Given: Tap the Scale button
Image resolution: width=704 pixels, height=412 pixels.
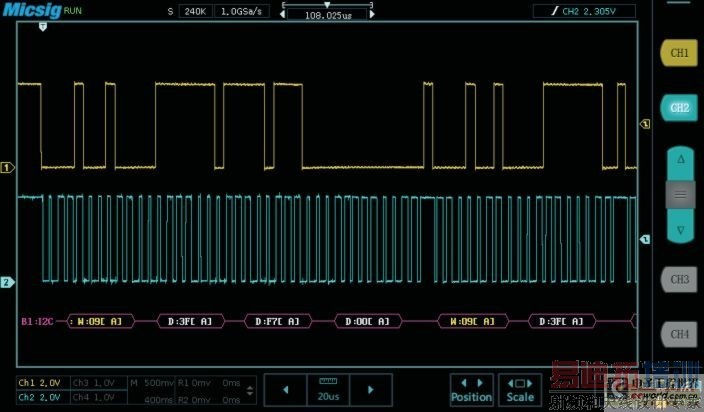Looking at the screenshot, I should coord(520,390).
